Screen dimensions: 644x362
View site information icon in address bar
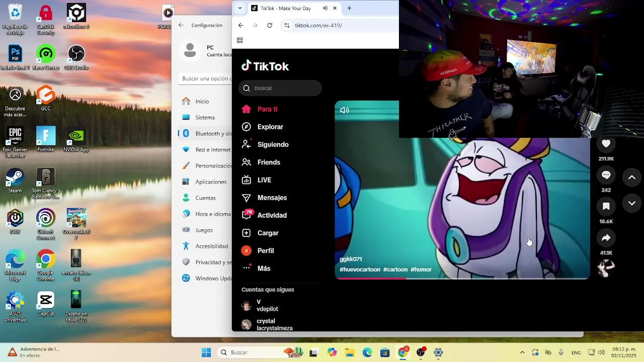[287, 25]
